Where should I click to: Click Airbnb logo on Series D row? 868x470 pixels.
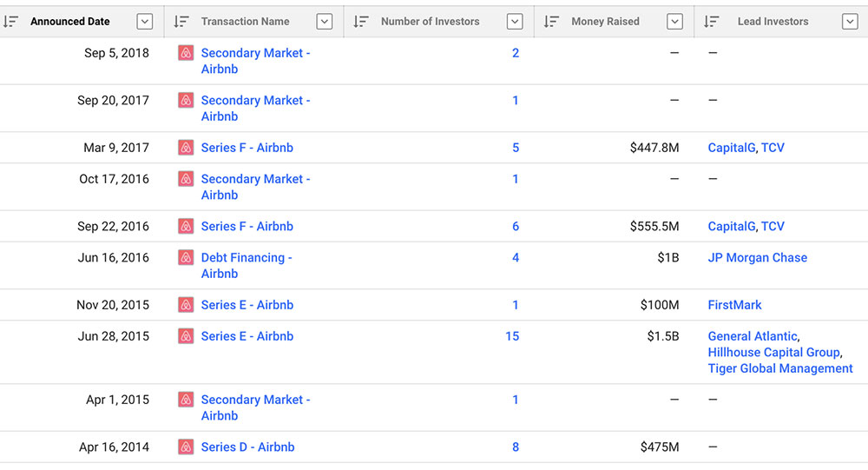coord(186,447)
